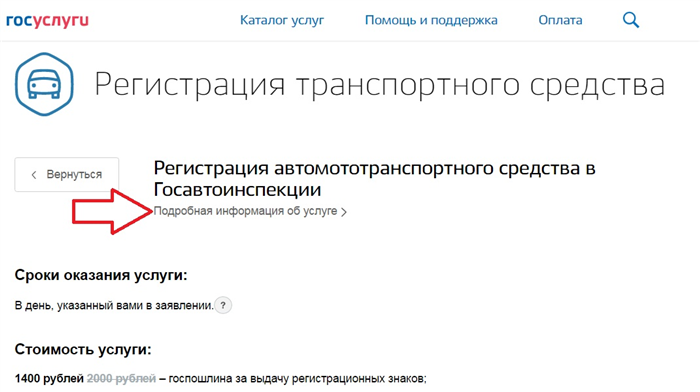
Task: Open the Оплата menu item
Action: click(x=560, y=20)
